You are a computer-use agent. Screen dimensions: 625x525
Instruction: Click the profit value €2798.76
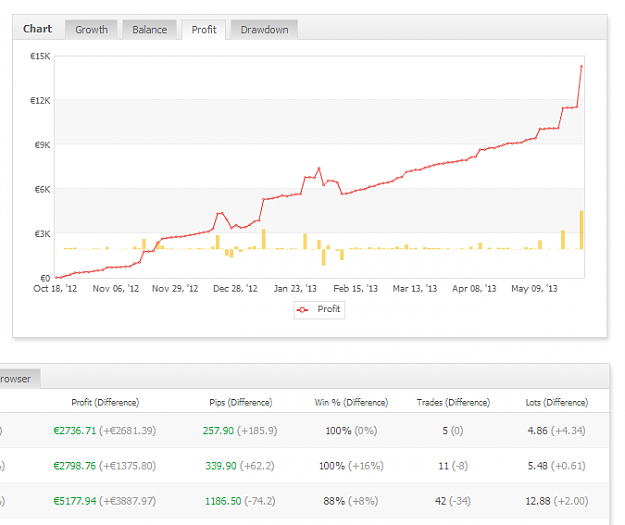pyautogui.click(x=75, y=466)
